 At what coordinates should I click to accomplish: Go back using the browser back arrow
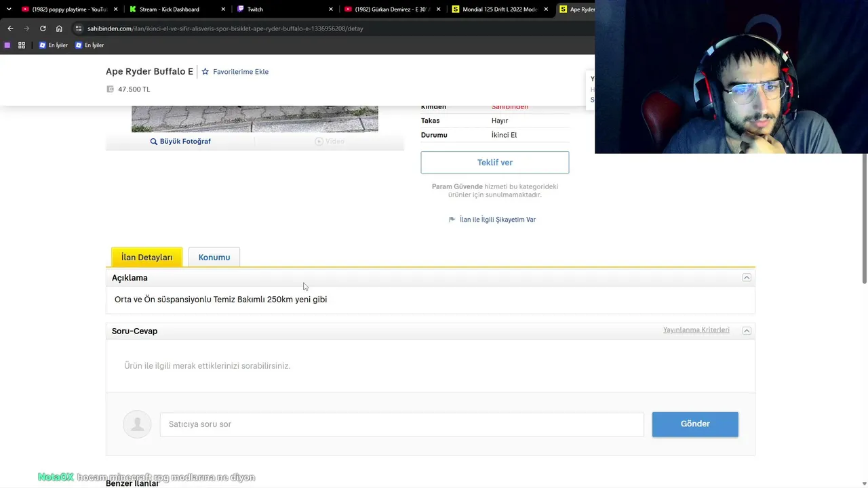click(10, 28)
